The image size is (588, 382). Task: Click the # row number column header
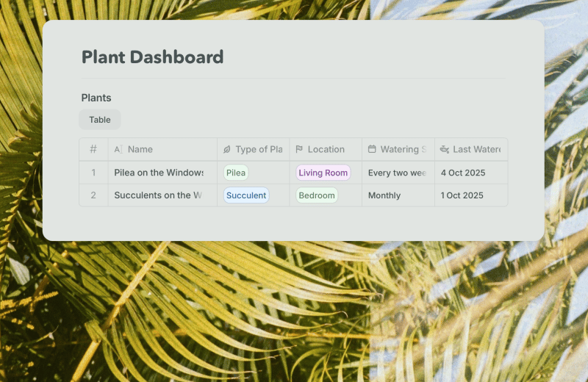coord(93,149)
